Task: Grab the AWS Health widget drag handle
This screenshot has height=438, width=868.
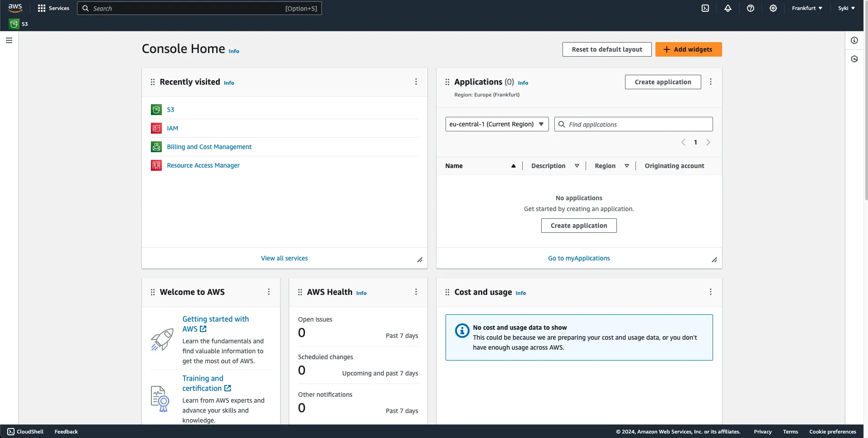Action: coord(300,292)
